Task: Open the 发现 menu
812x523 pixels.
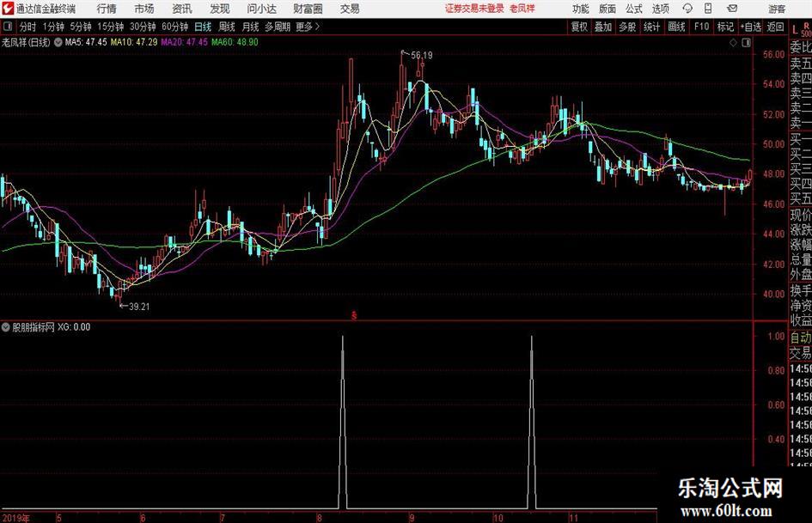Action: (220, 9)
